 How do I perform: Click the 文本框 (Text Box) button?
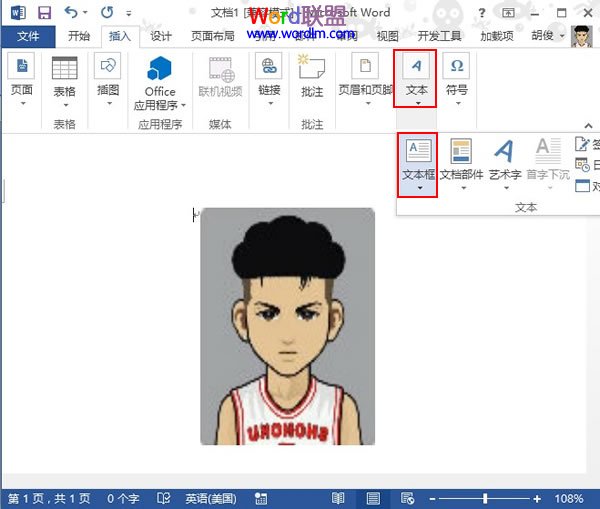point(418,160)
